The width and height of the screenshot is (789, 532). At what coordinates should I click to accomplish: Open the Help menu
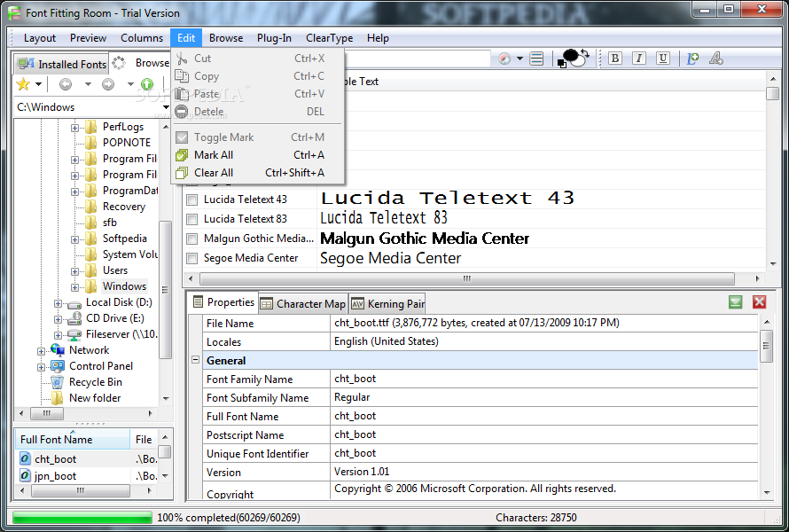378,38
